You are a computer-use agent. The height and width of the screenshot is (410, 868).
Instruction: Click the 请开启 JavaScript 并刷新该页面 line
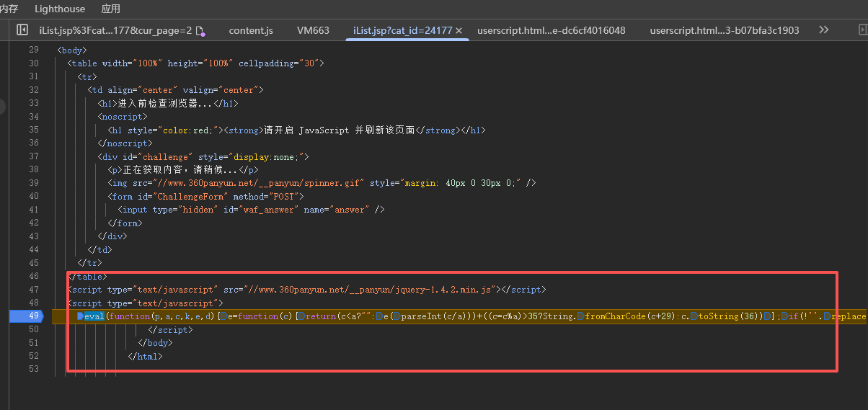pyautogui.click(x=296, y=130)
